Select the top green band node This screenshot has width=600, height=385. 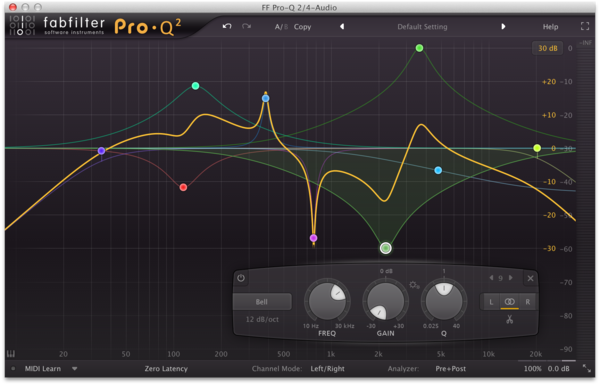[419, 48]
